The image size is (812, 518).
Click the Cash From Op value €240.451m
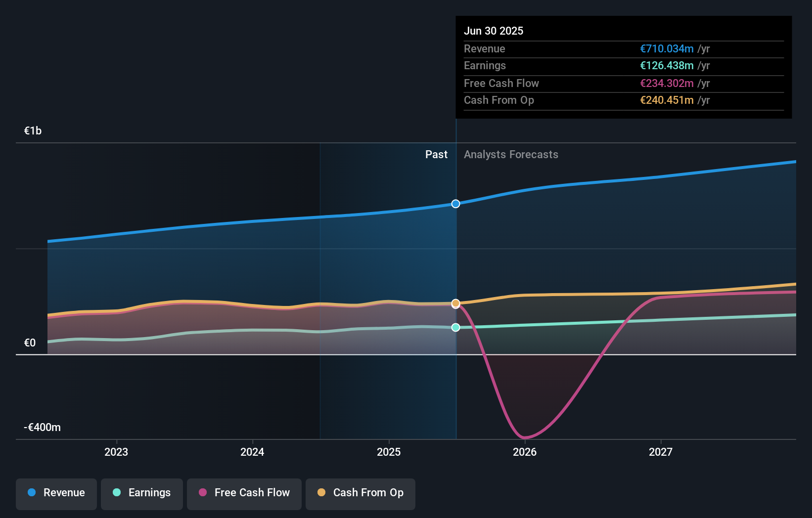point(667,100)
